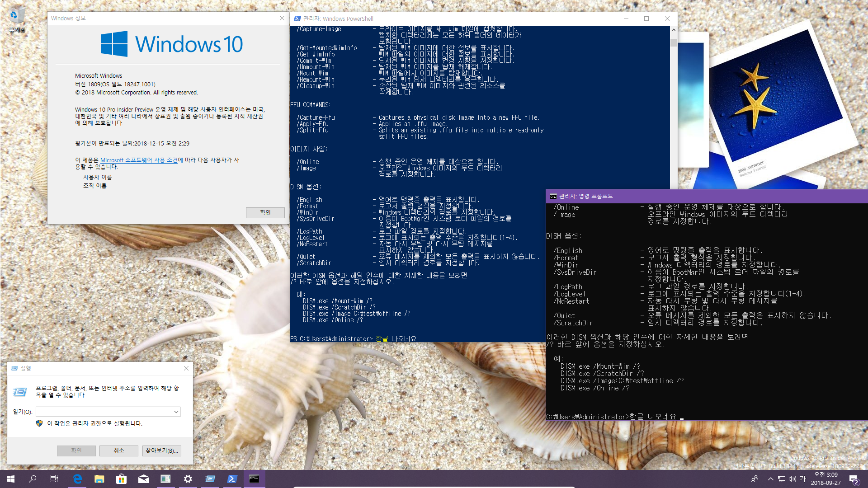Click 'DISM.exe /Mount-Wim /?' in Command Prompt
This screenshot has width=868, height=488.
point(600,366)
